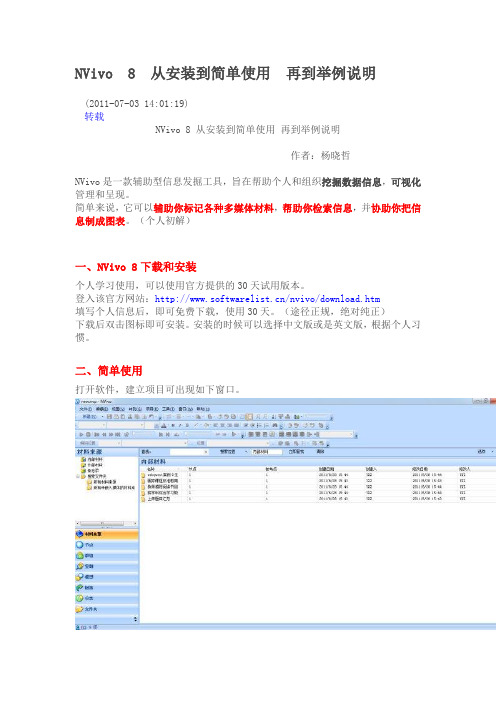Select 备忘录 folder in the sources tree
Screen dimensions: 496x702
90,471
